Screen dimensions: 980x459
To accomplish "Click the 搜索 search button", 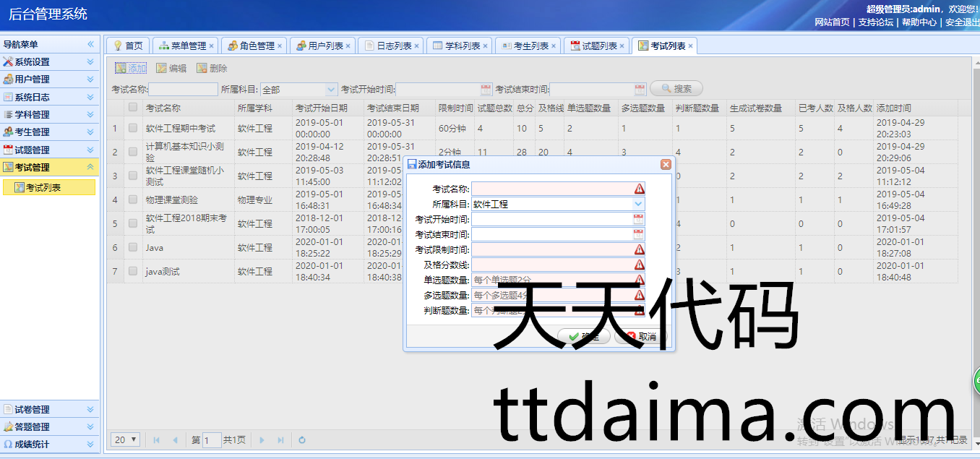I will point(676,89).
